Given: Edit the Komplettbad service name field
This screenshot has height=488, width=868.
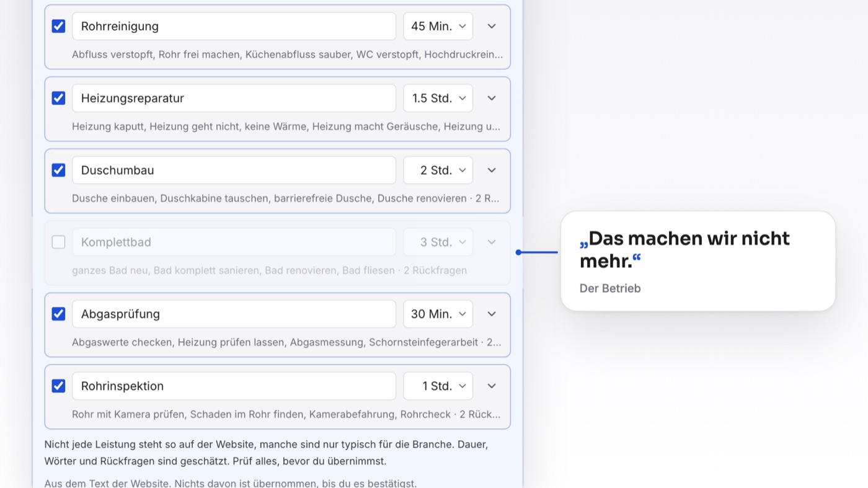Looking at the screenshot, I should [x=234, y=242].
